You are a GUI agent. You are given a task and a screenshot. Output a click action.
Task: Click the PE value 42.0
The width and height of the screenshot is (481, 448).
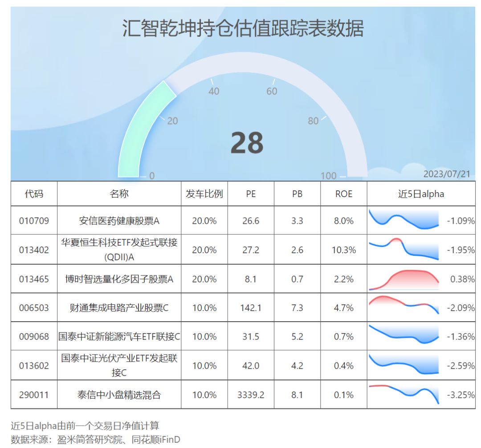[251, 366]
